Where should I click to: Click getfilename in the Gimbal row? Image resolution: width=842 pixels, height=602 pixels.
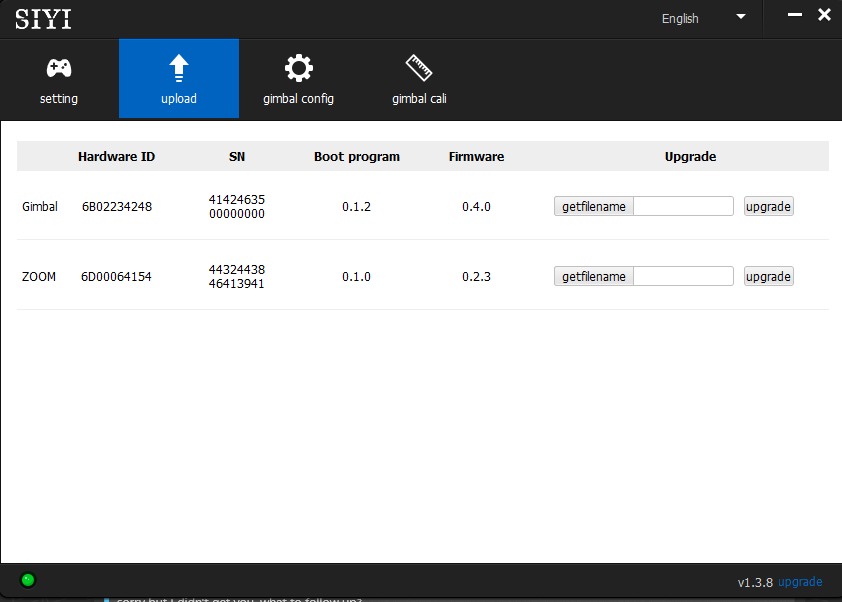click(593, 206)
